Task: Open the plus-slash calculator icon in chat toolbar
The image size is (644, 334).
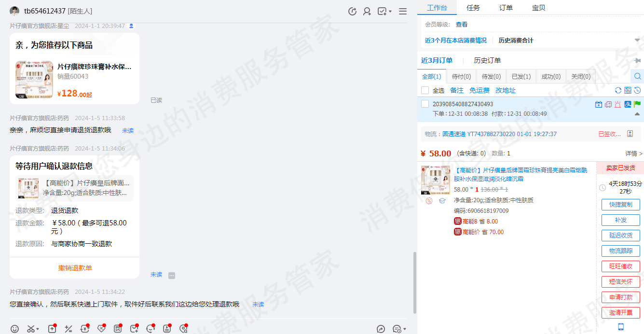Action: 69,329
